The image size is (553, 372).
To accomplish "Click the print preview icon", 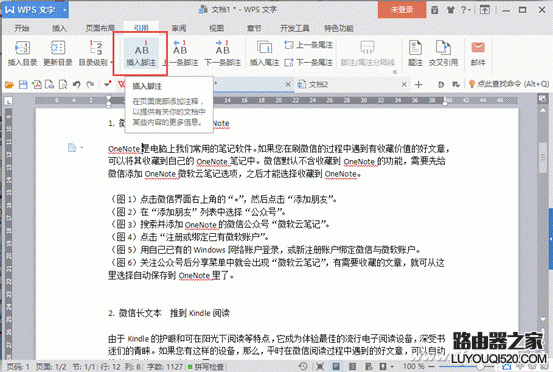I will [x=63, y=85].
